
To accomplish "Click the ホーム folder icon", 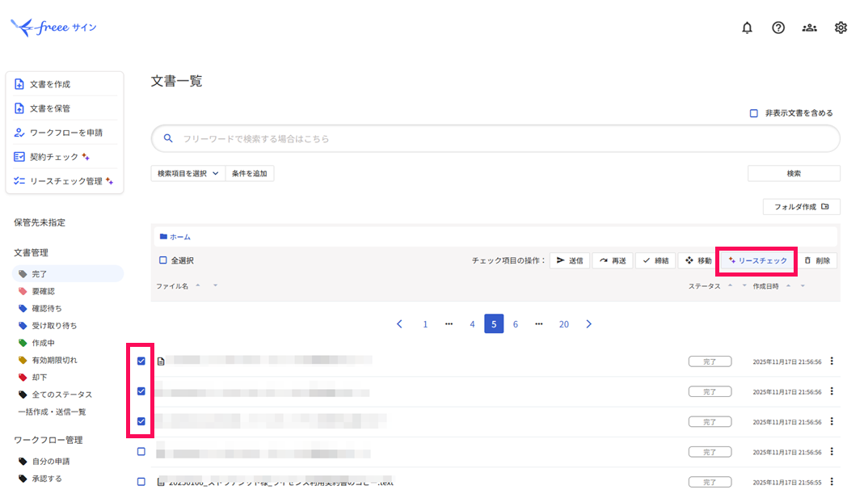I will (163, 236).
